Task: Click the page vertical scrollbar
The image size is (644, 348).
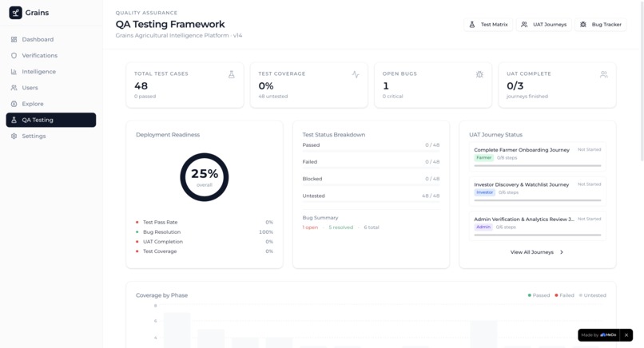Action: pyautogui.click(x=642, y=80)
